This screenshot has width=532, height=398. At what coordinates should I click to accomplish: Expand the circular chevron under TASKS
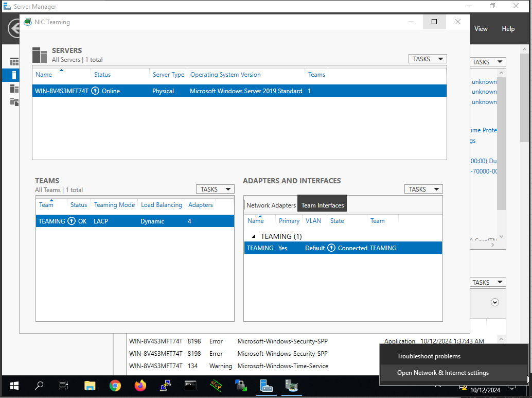[495, 303]
